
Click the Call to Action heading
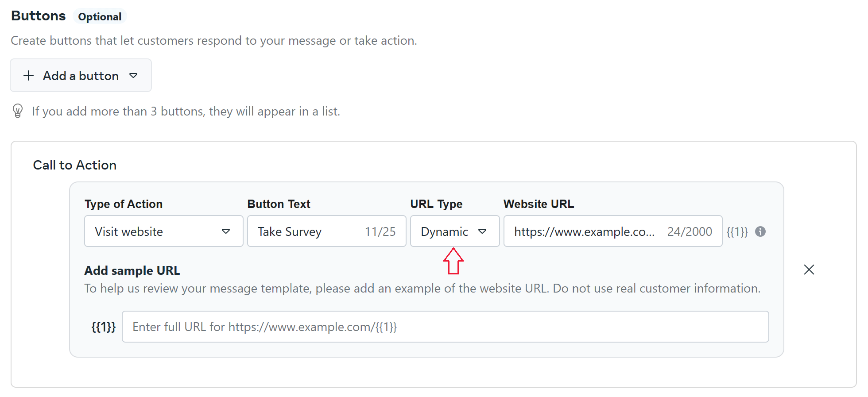[x=75, y=165]
